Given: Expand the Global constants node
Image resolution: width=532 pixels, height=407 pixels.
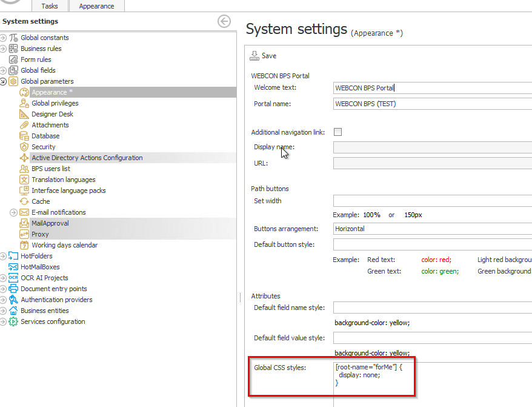Looking at the screenshot, I should coord(3,38).
